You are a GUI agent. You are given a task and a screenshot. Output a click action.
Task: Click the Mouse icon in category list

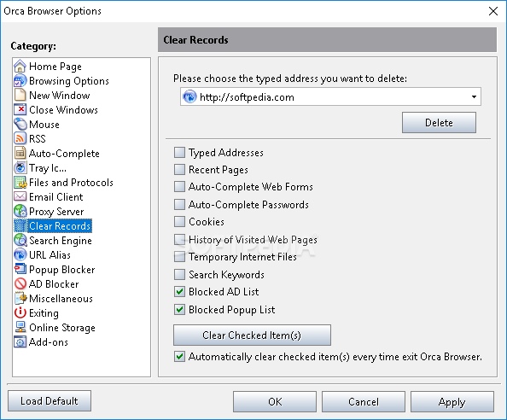click(x=20, y=124)
